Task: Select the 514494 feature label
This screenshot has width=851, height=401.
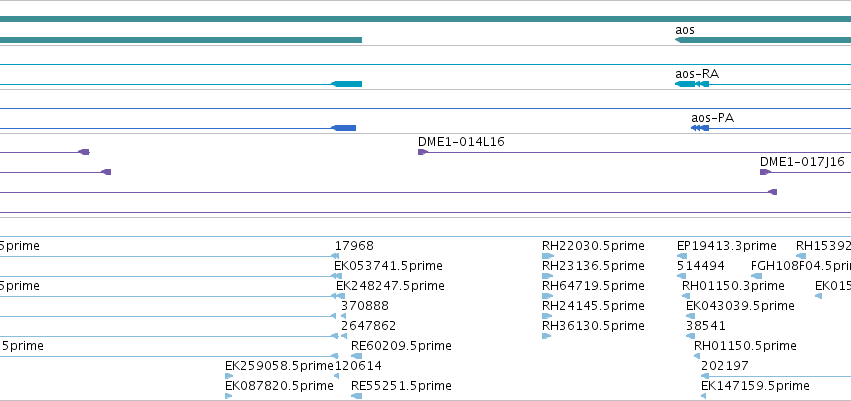Action: [701, 266]
